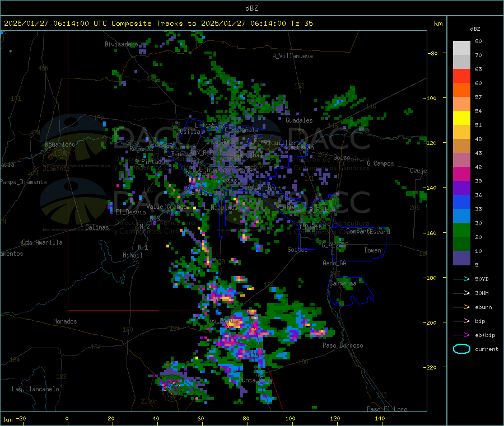The height and width of the screenshot is (426, 504).
Task: Click the 'current' legend label
Action: [487, 349]
